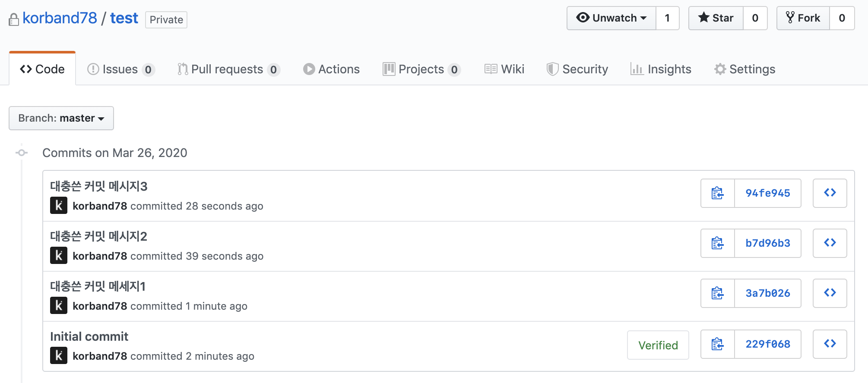The width and height of the screenshot is (868, 383).
Task: Browse repository at commit b7d96b3
Action: click(x=830, y=243)
